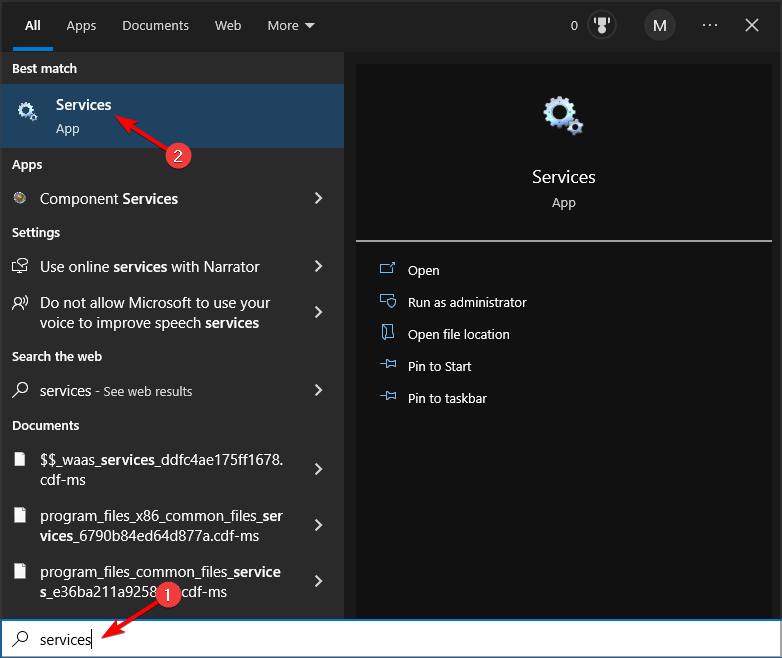
Task: Click the Pin to Start pin icon
Action: [x=388, y=364]
